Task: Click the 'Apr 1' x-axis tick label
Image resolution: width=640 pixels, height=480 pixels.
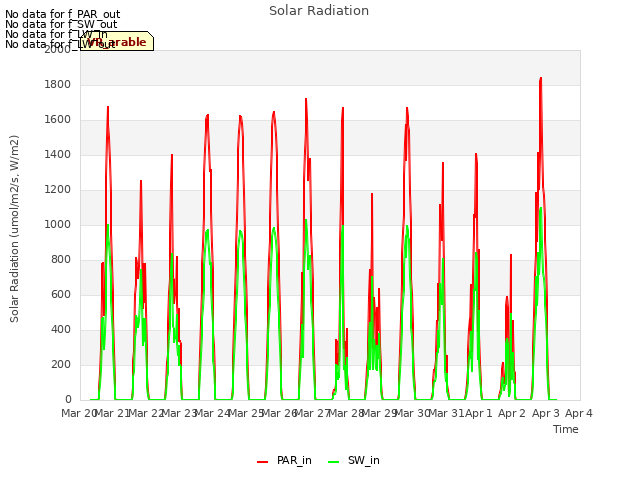Action: pos(478,413)
